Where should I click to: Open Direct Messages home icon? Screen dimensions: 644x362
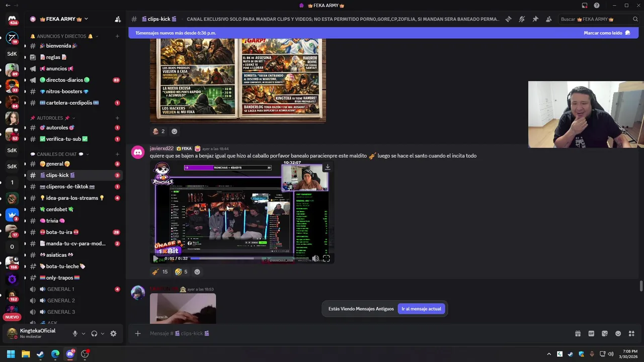12,19
